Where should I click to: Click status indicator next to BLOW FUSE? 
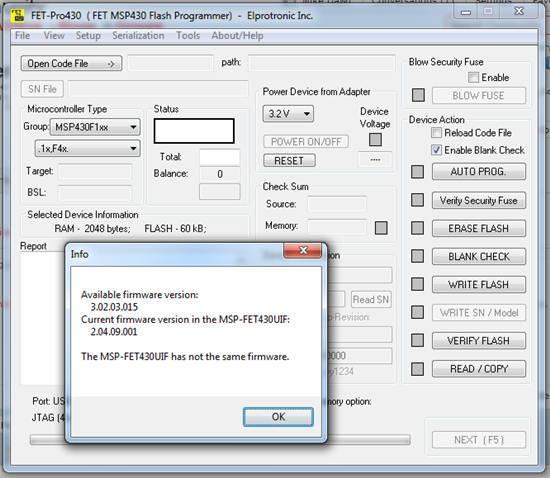pos(418,95)
